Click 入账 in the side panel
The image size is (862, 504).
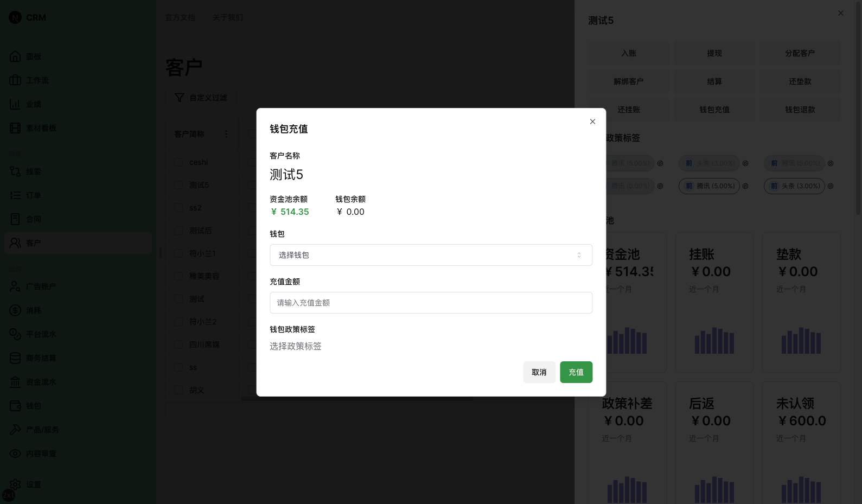(629, 53)
